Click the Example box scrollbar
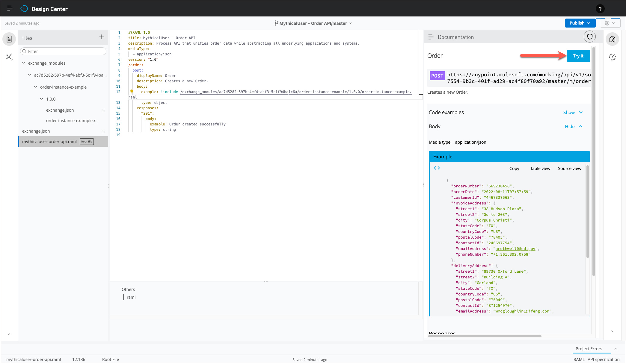Viewport: 626px width, 364px height. tap(587, 212)
